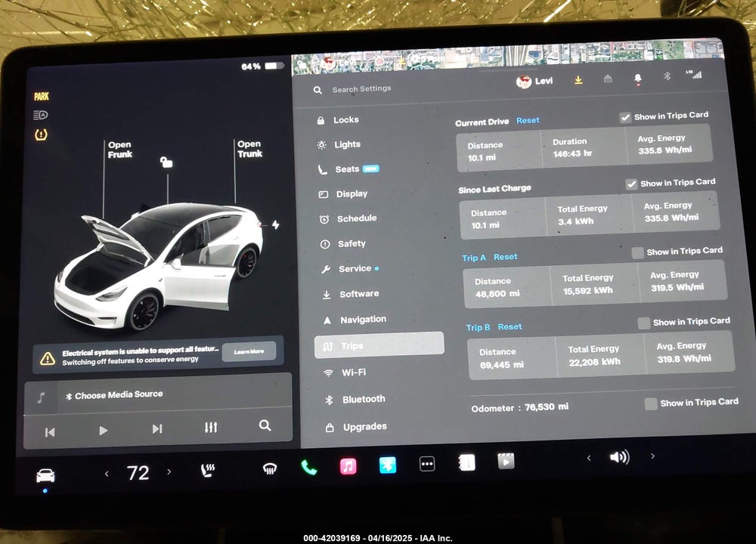Image resolution: width=756 pixels, height=544 pixels.
Task: Reset Trip B
Action: point(510,326)
